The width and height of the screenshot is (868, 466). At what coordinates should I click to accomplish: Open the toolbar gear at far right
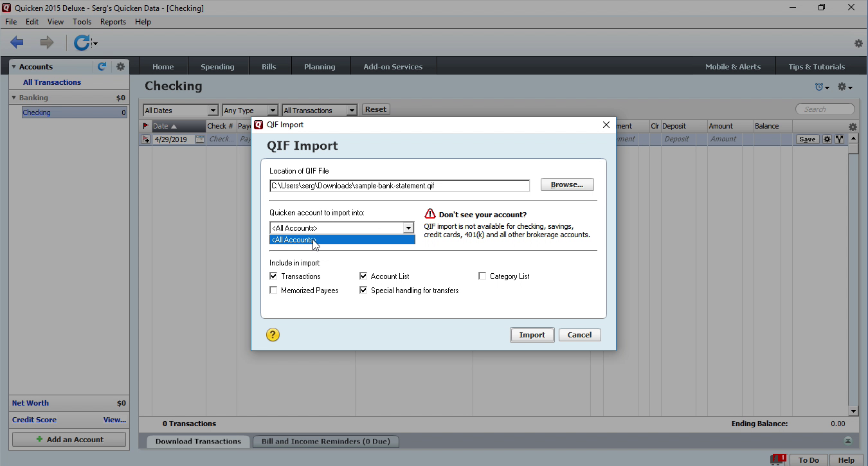pos(858,44)
